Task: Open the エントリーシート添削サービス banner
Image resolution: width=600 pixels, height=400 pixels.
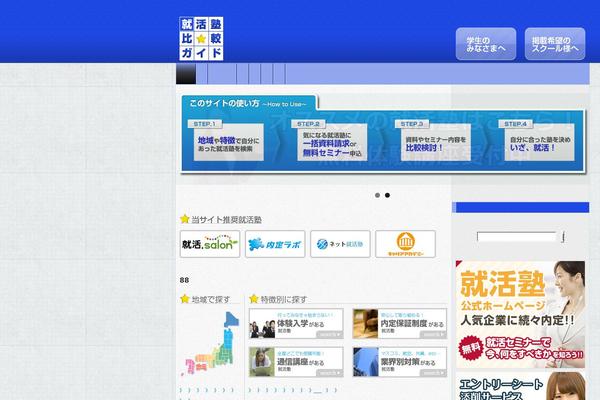Action: (520, 387)
